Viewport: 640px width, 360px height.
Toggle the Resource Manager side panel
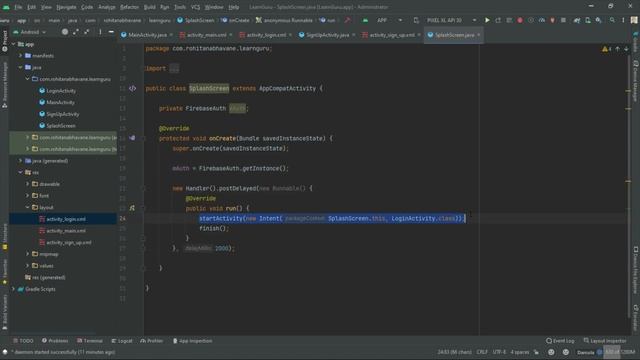tap(4, 85)
